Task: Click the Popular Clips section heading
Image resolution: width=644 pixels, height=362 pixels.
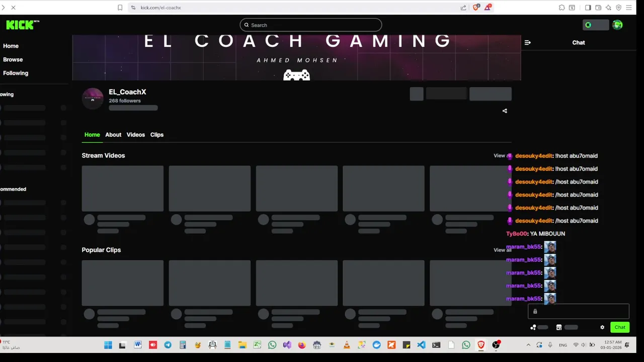Action: [101, 250]
